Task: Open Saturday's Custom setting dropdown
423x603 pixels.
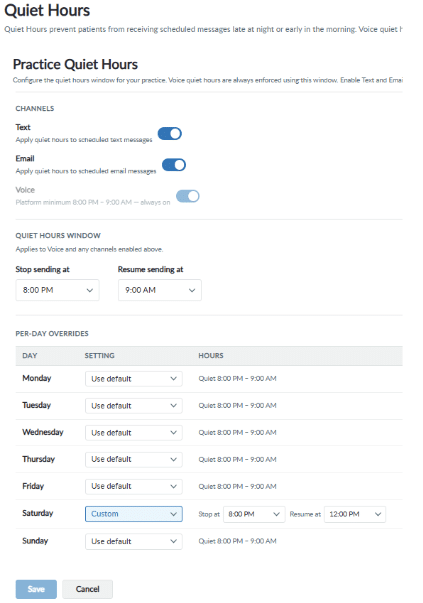Action: tap(134, 514)
